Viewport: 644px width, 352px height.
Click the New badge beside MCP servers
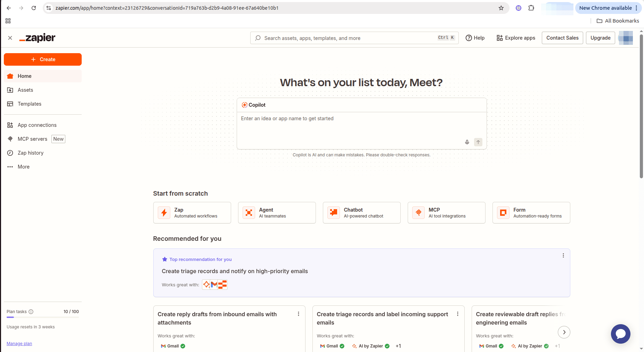pos(58,139)
